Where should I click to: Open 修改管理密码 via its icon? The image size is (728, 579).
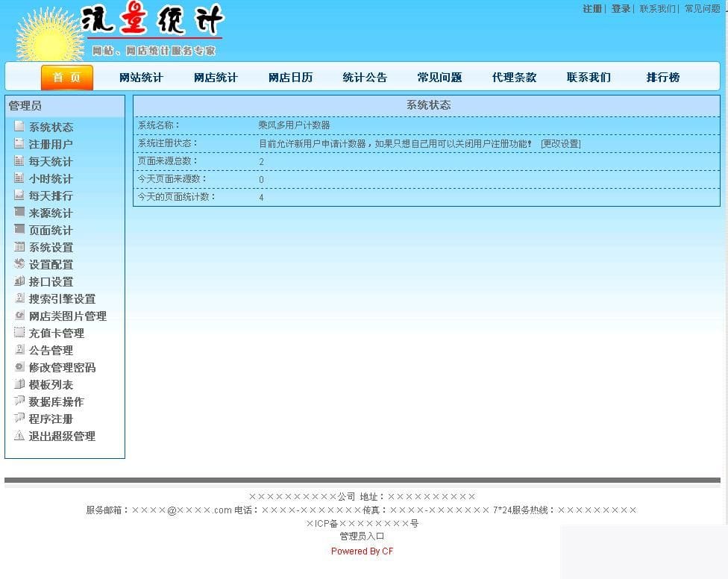click(19, 367)
